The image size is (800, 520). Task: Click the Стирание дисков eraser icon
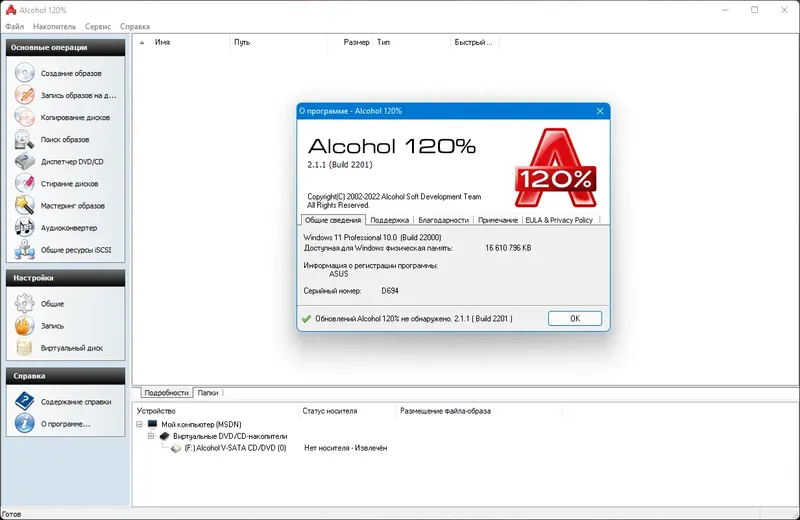pyautogui.click(x=24, y=183)
